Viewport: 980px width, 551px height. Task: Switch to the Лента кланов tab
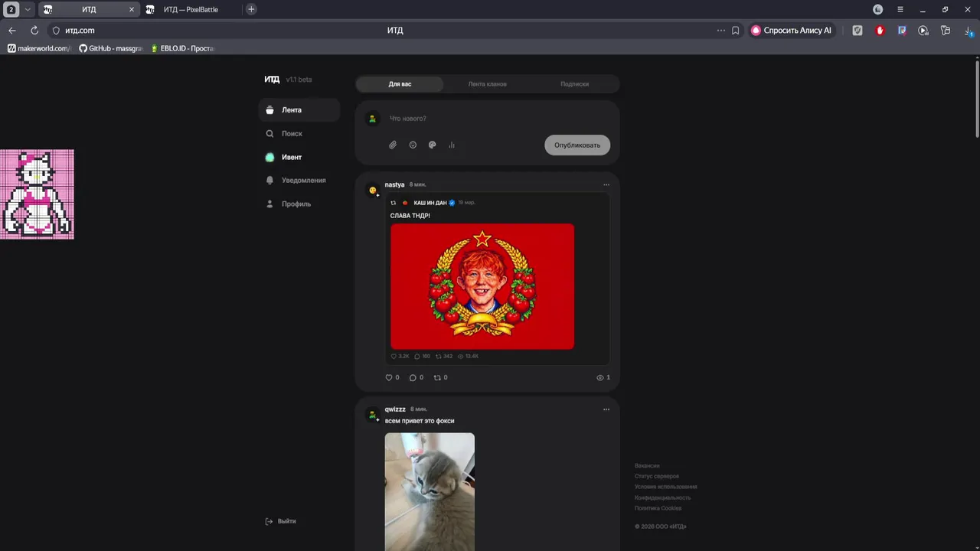coord(487,84)
